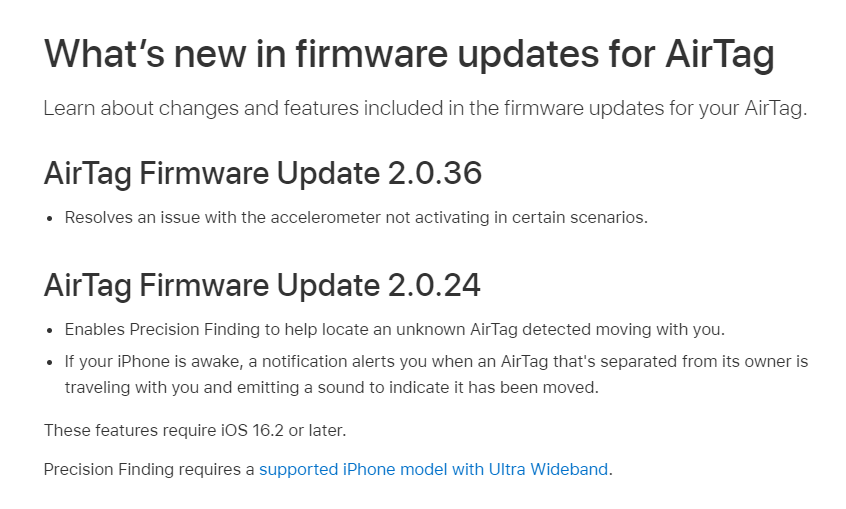Click the "If your iPhone is awake" bullet line
The width and height of the screenshot is (846, 509).
[x=436, y=360]
